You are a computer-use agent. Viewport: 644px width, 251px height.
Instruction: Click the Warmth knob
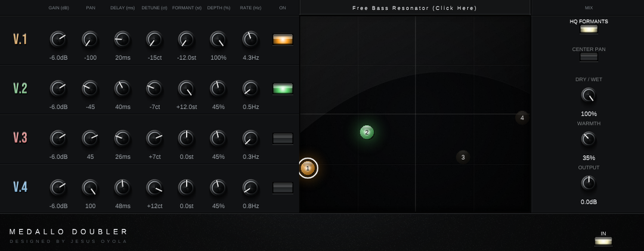589,140
